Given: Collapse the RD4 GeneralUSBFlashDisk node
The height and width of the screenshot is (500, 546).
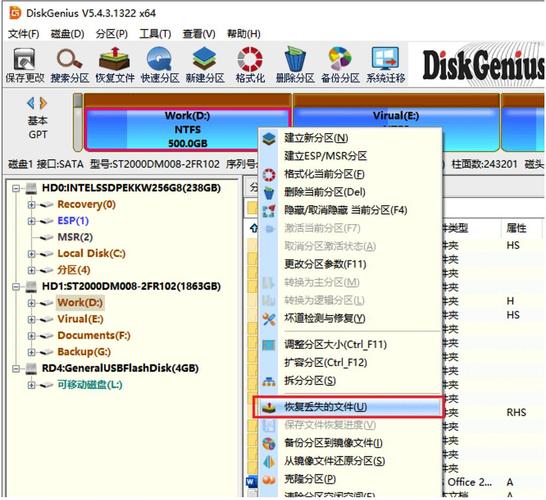Looking at the screenshot, I should tap(16, 368).
